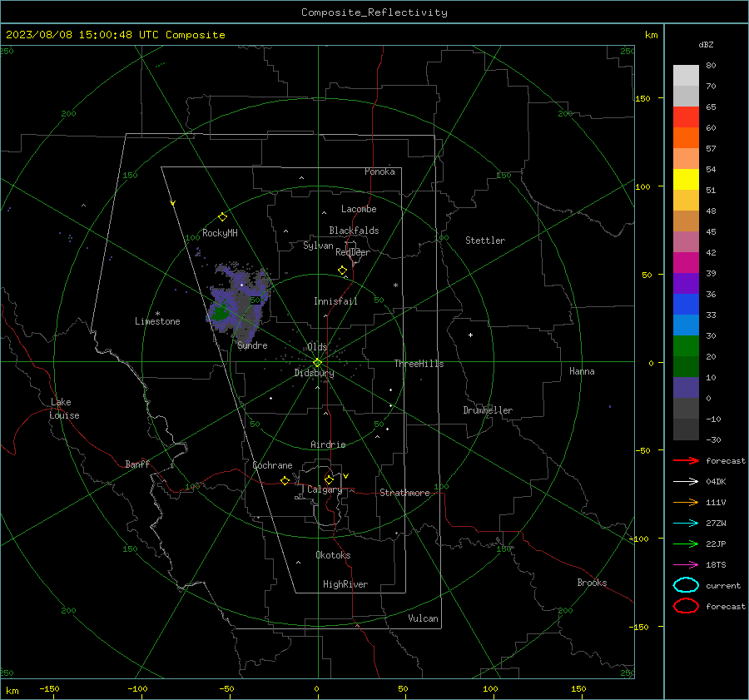Click the Innisfail town label
This screenshot has width=749, height=700.
coord(335,301)
